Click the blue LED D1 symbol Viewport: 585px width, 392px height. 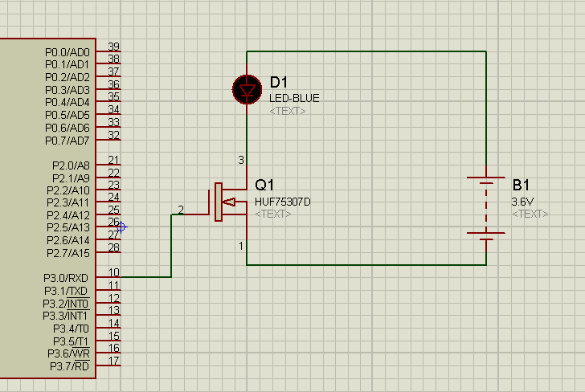[x=246, y=88]
